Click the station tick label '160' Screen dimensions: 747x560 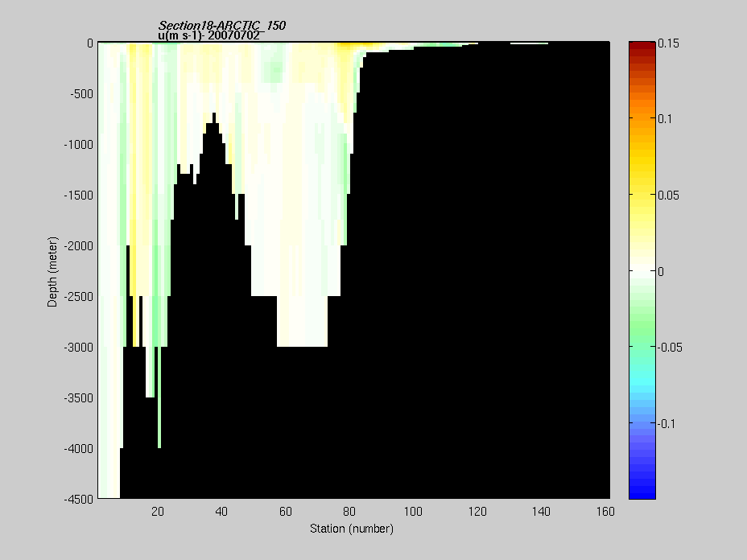click(605, 512)
